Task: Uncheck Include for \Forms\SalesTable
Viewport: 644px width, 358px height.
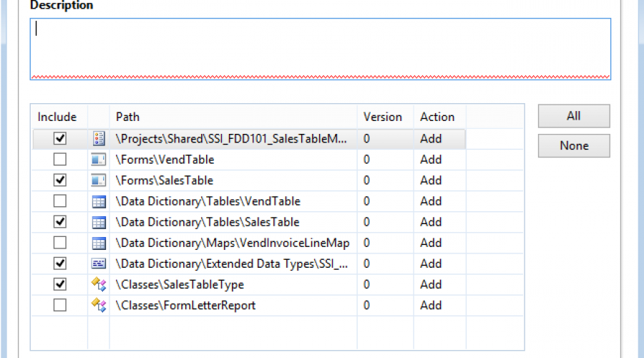Action: (60, 180)
